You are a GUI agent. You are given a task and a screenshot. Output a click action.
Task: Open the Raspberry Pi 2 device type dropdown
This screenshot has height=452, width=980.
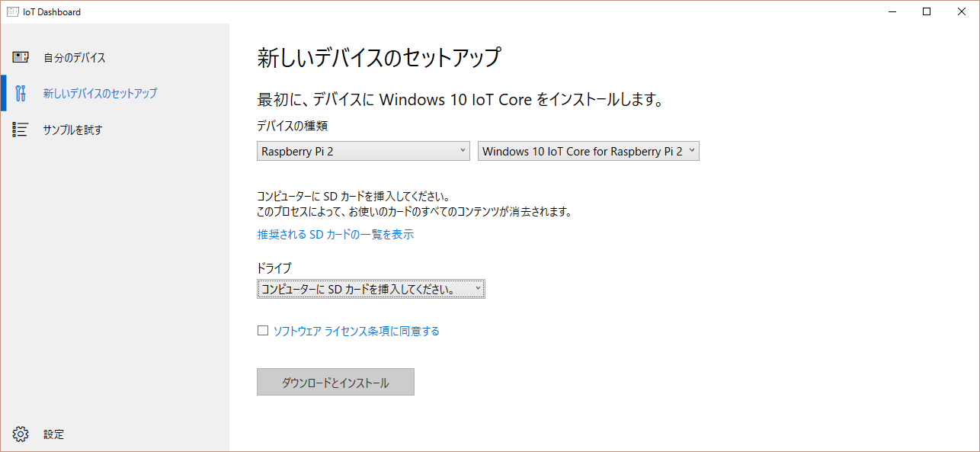363,151
